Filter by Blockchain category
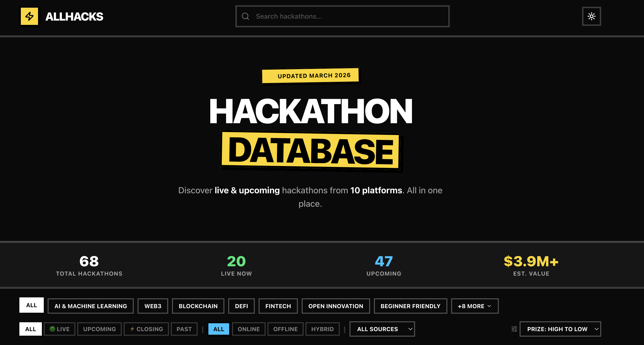 tap(198, 306)
